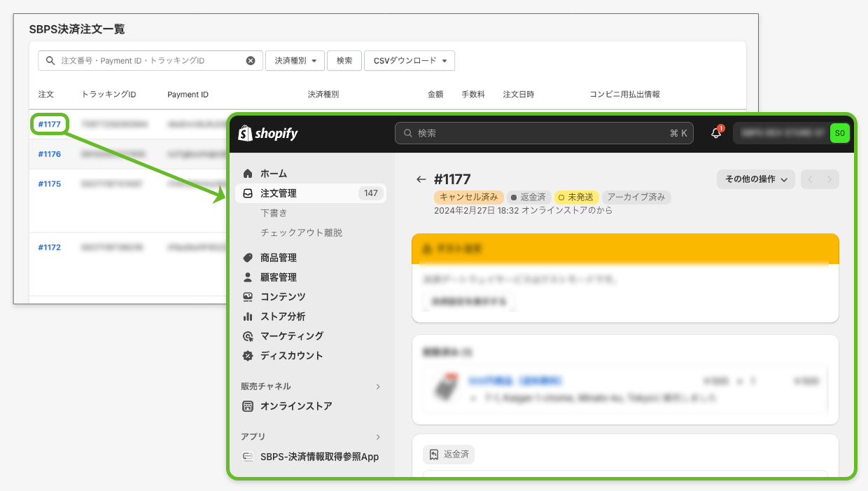The width and height of the screenshot is (868, 491).
Task: Click the magnifier icon in SBPS search box
Action: (x=50, y=61)
